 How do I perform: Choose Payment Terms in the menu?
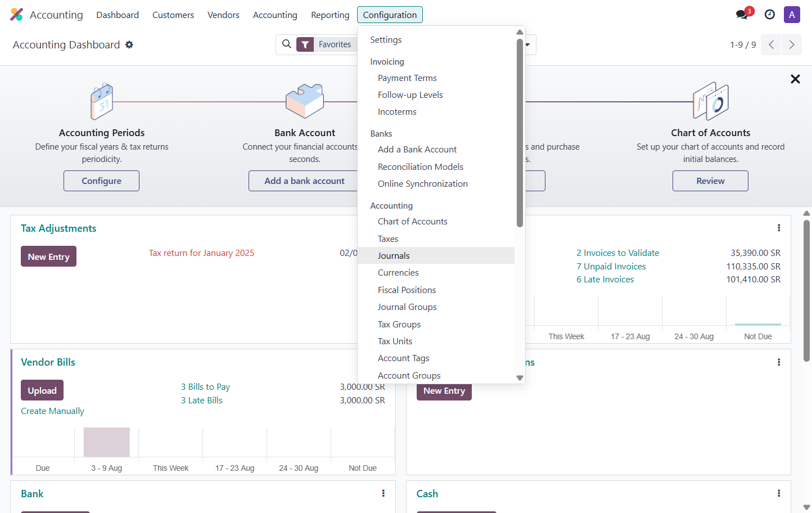point(436,78)
